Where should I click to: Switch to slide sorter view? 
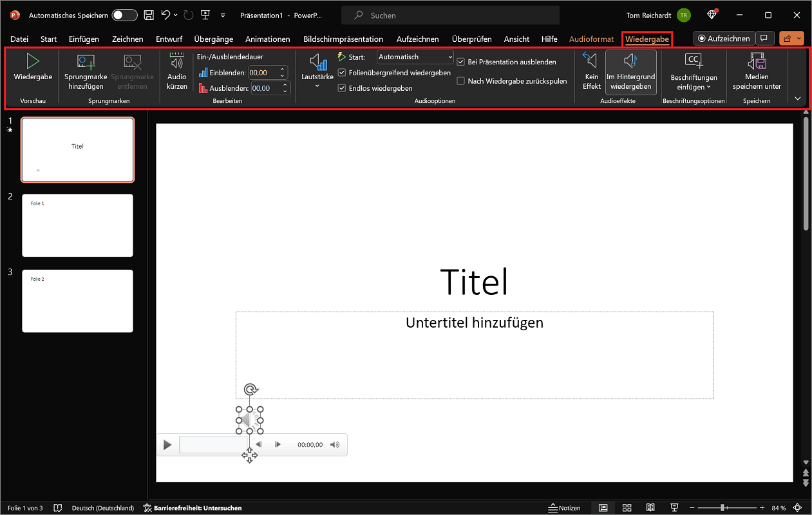(627, 508)
